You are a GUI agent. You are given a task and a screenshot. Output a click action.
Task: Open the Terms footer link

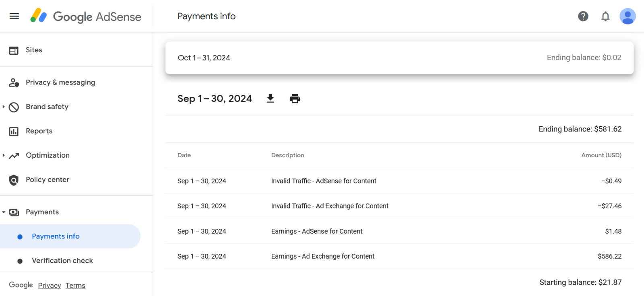(75, 286)
